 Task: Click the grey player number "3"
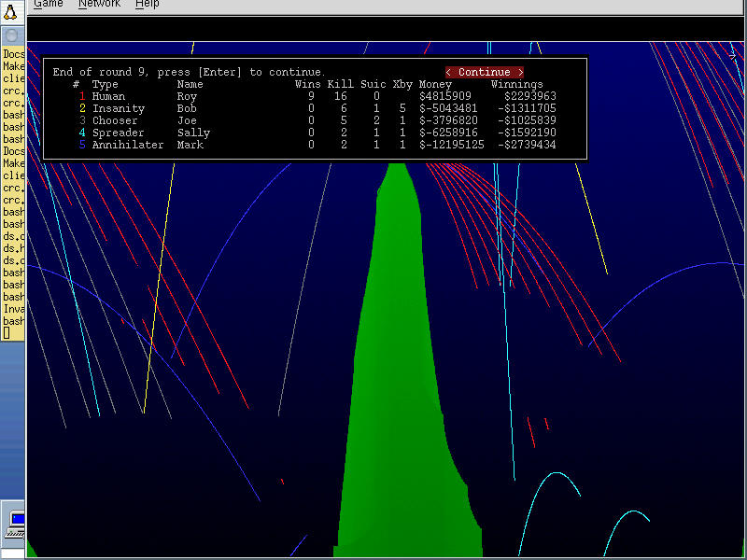click(82, 120)
